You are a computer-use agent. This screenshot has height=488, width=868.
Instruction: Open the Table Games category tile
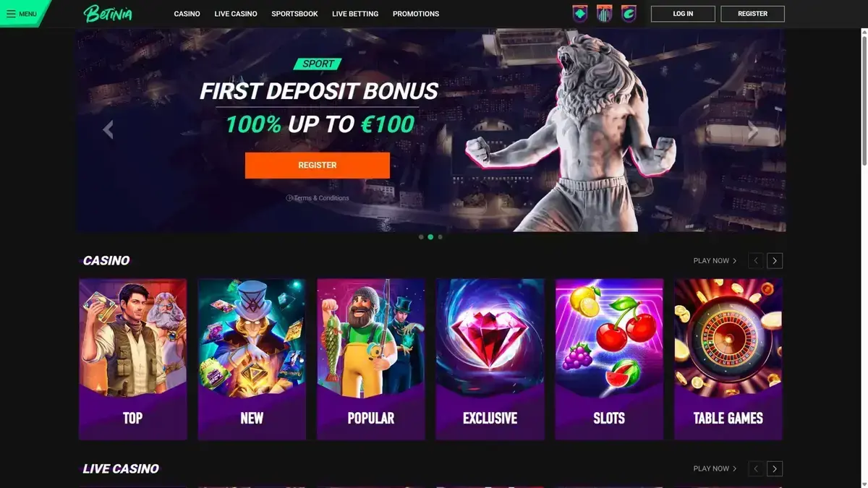[728, 359]
